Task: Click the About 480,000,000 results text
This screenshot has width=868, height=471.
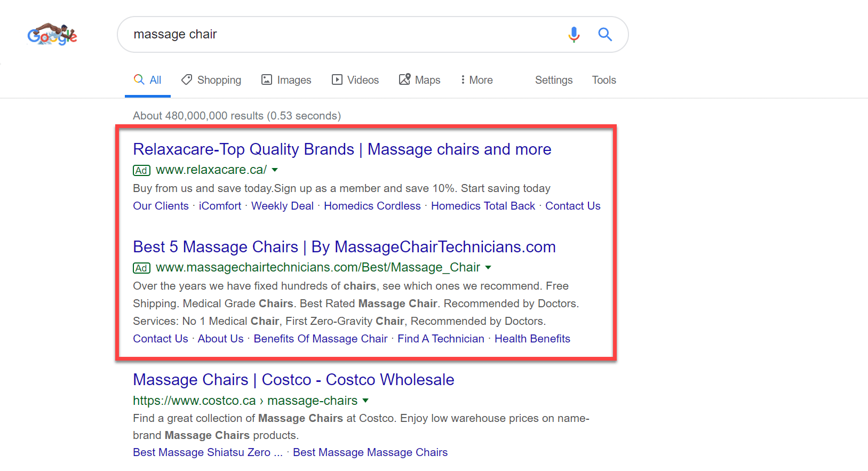Action: click(x=237, y=116)
